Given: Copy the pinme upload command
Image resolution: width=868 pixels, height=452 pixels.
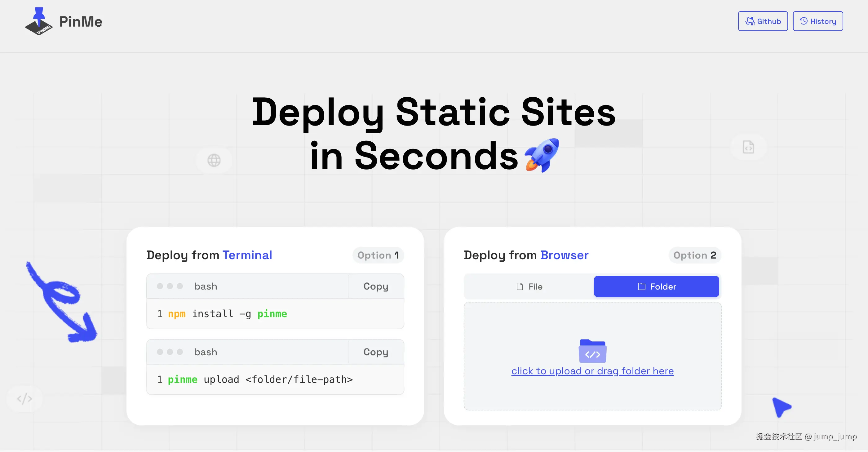Looking at the screenshot, I should [375, 352].
